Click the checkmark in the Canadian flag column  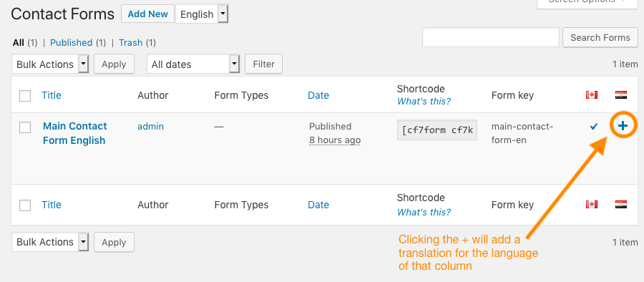click(593, 127)
